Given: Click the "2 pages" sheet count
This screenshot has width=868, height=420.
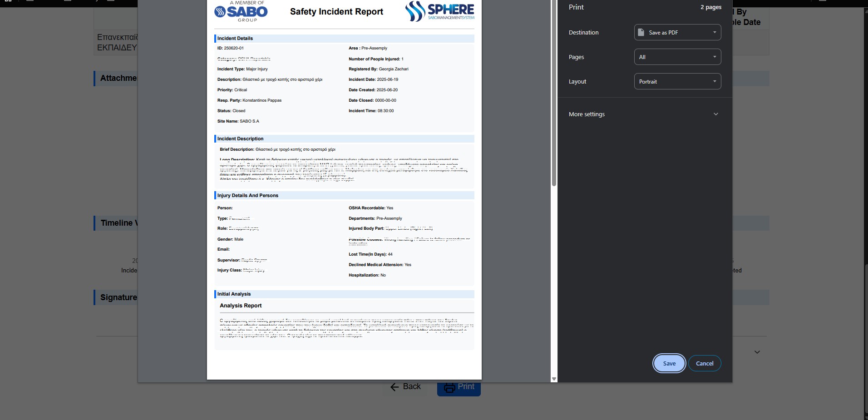Looking at the screenshot, I should (x=710, y=7).
